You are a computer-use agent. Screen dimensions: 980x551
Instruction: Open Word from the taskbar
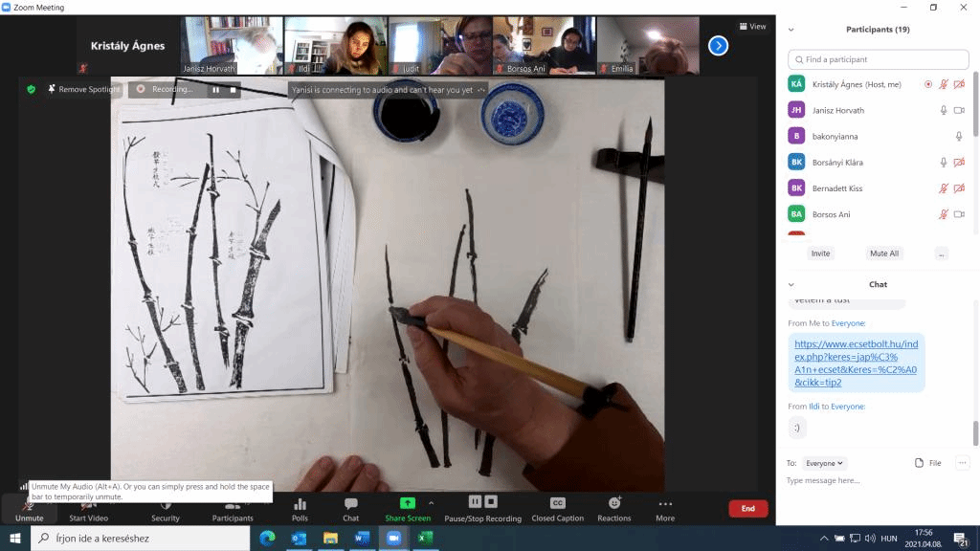362,538
